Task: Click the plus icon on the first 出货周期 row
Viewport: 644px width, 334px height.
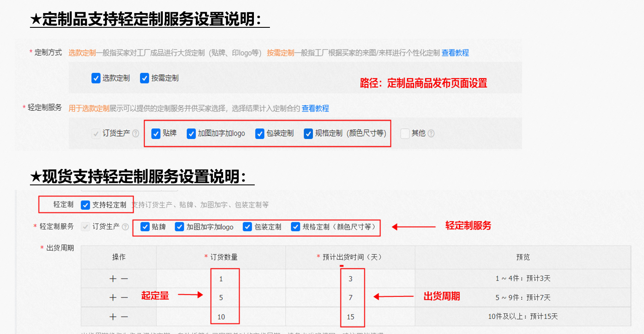Action: [x=112, y=278]
